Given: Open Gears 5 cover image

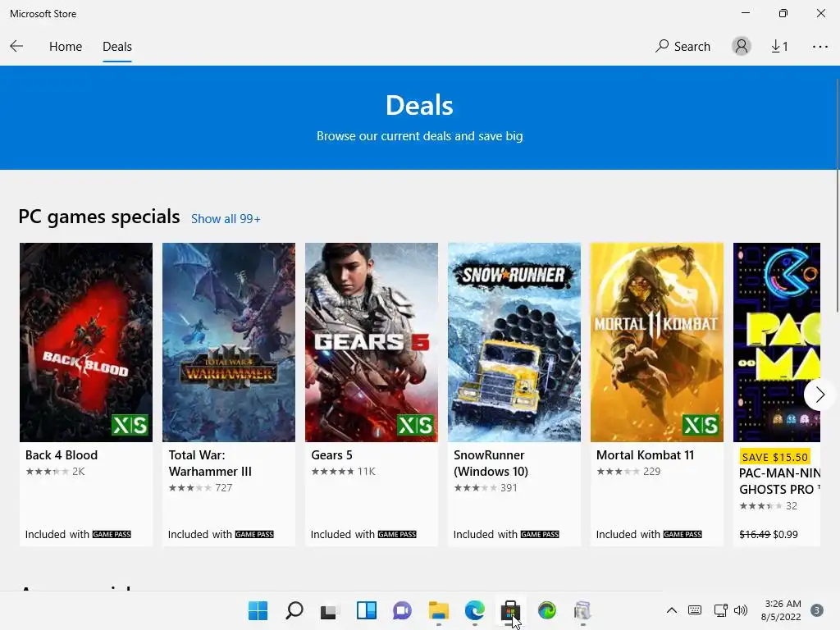Looking at the screenshot, I should click(x=372, y=342).
